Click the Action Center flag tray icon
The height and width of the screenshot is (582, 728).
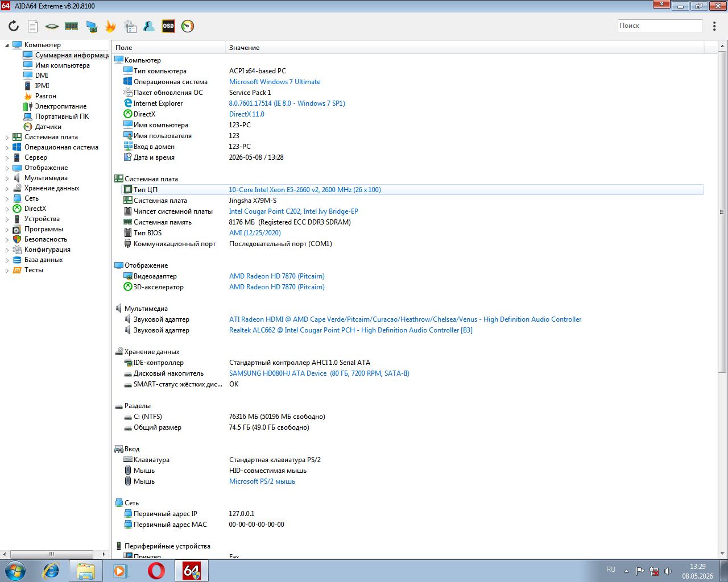point(640,571)
